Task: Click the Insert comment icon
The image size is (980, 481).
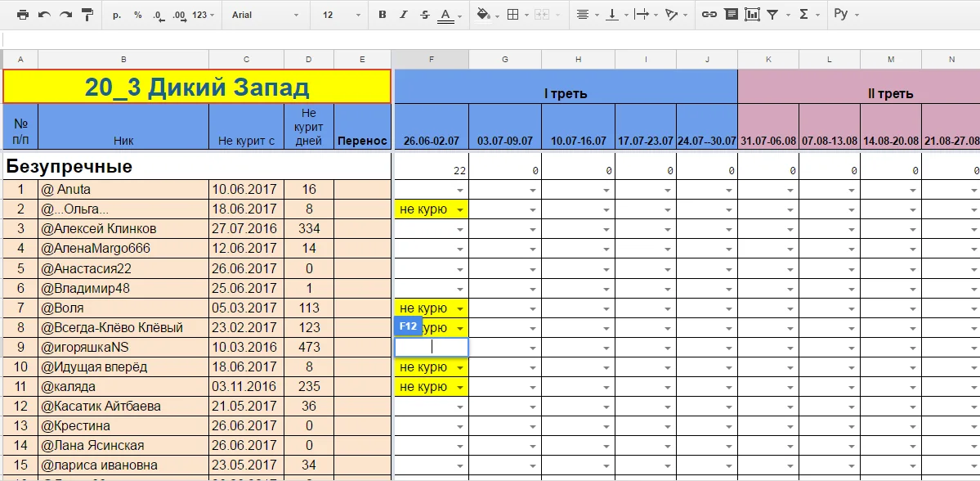Action: tap(731, 15)
